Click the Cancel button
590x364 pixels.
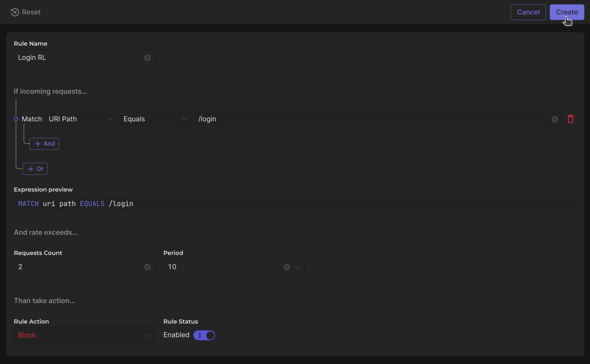[x=528, y=12]
